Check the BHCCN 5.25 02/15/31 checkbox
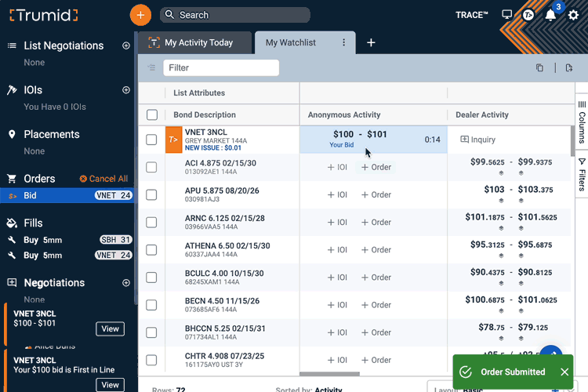588x392 pixels. [151, 332]
